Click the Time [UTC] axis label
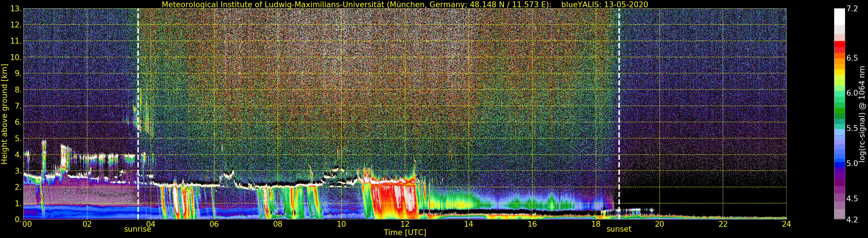 (x=405, y=233)
